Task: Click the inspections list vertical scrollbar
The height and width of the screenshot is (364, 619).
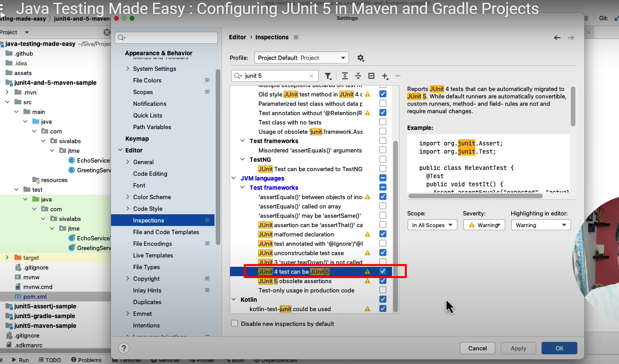Action: (396, 226)
